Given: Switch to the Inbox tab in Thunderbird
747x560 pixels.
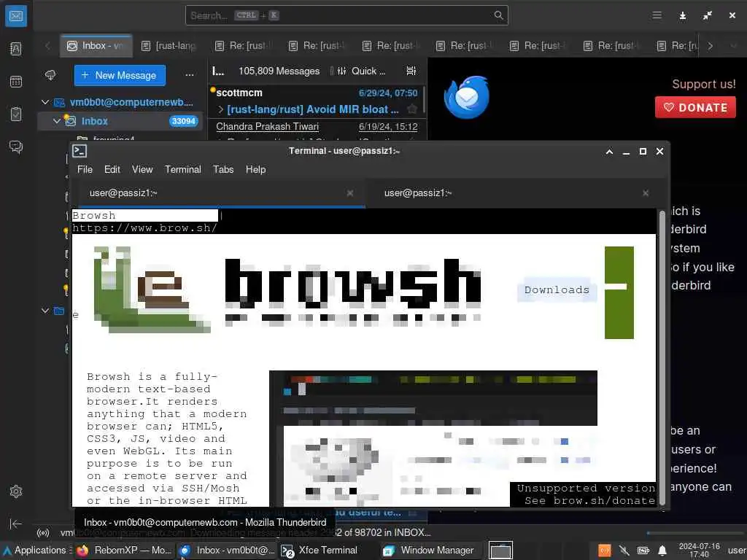Looking at the screenshot, I should pos(96,46).
